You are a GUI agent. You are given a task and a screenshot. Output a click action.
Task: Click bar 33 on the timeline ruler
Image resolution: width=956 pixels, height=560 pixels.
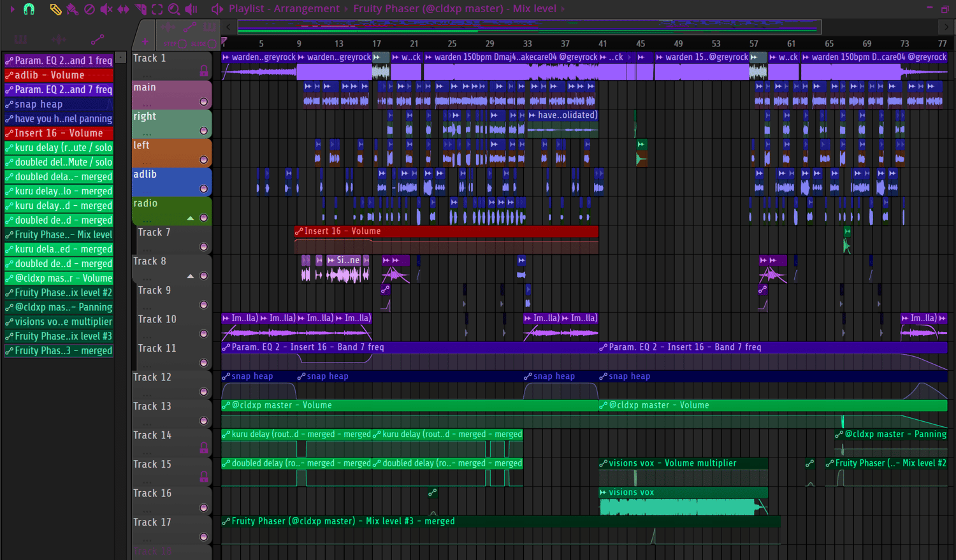click(x=527, y=43)
